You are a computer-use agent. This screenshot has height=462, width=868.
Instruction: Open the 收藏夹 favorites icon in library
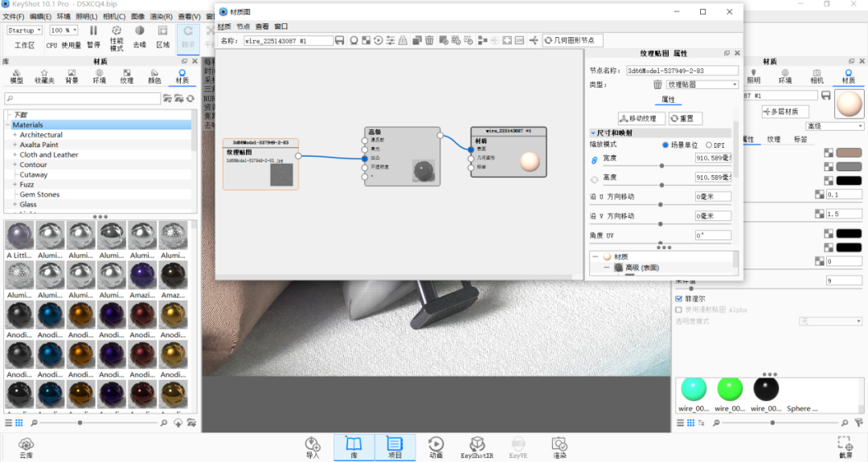44,76
